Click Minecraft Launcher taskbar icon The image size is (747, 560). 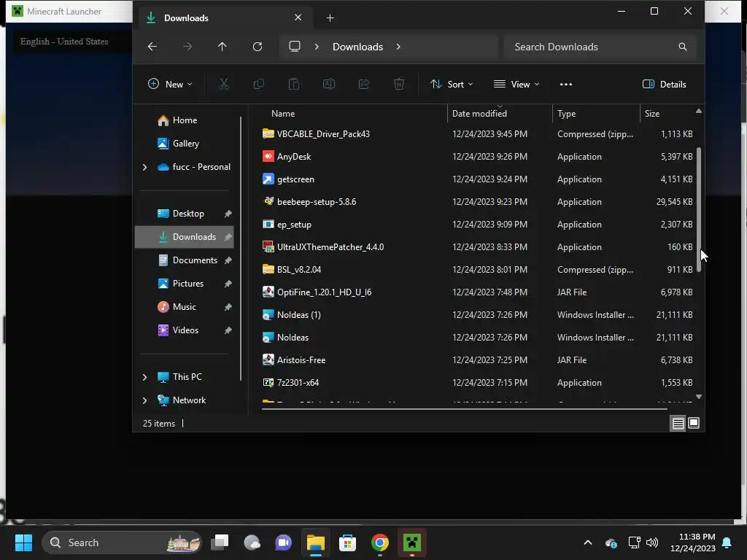(x=412, y=542)
